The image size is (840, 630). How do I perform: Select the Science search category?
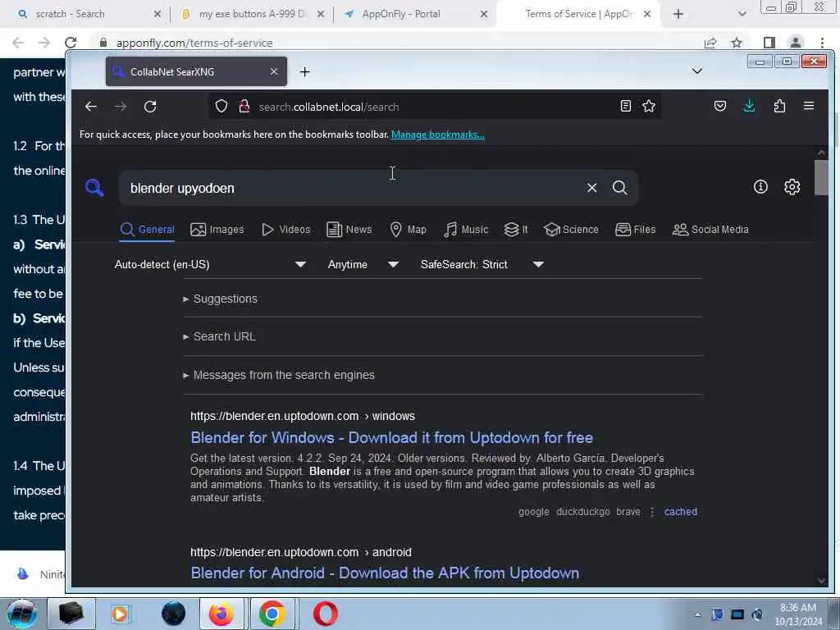(x=571, y=230)
